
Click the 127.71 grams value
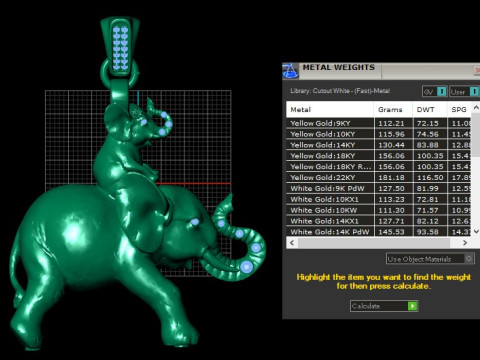pyautogui.click(x=391, y=221)
